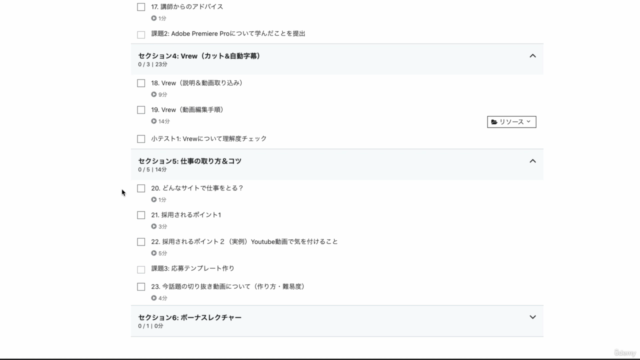This screenshot has width=640, height=360.
Task: Click play-duration icon under lecture 20
Action: 154,200
